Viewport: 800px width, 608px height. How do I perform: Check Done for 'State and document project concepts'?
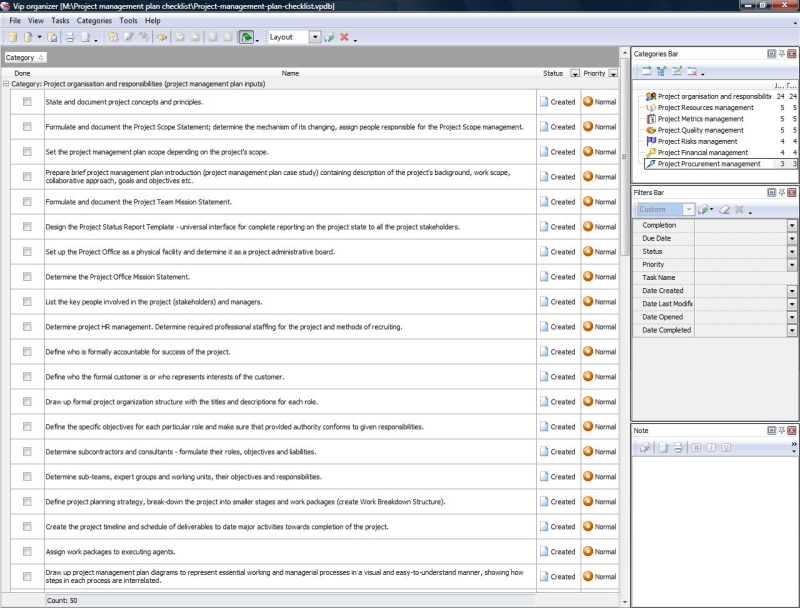(x=27, y=102)
